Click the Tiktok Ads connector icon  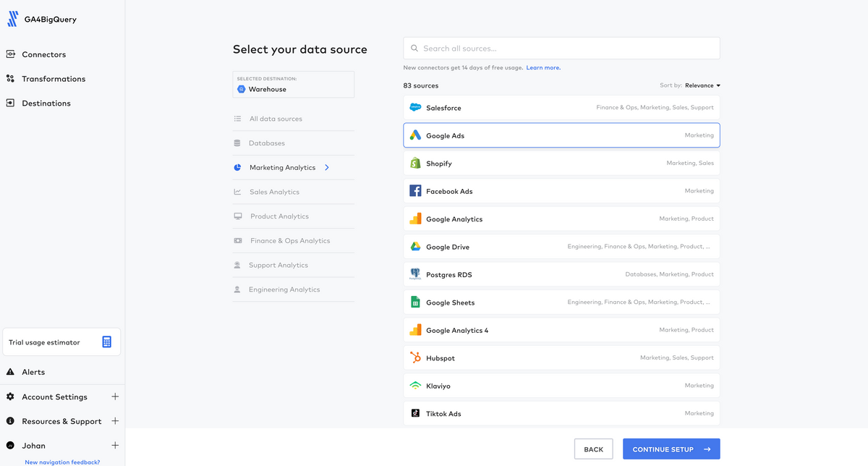coord(414,413)
